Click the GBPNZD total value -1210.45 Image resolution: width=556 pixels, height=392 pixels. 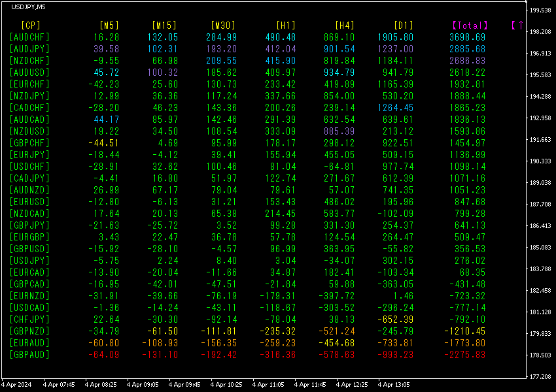[x=464, y=331]
